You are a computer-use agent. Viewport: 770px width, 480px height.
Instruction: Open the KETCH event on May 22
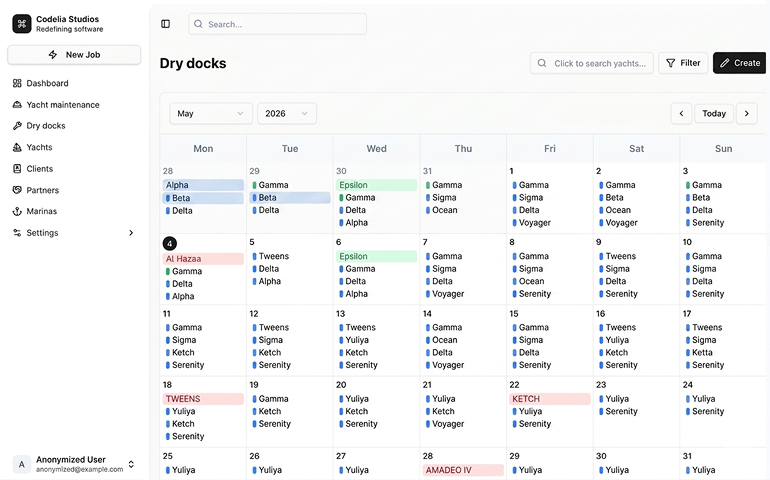click(550, 399)
